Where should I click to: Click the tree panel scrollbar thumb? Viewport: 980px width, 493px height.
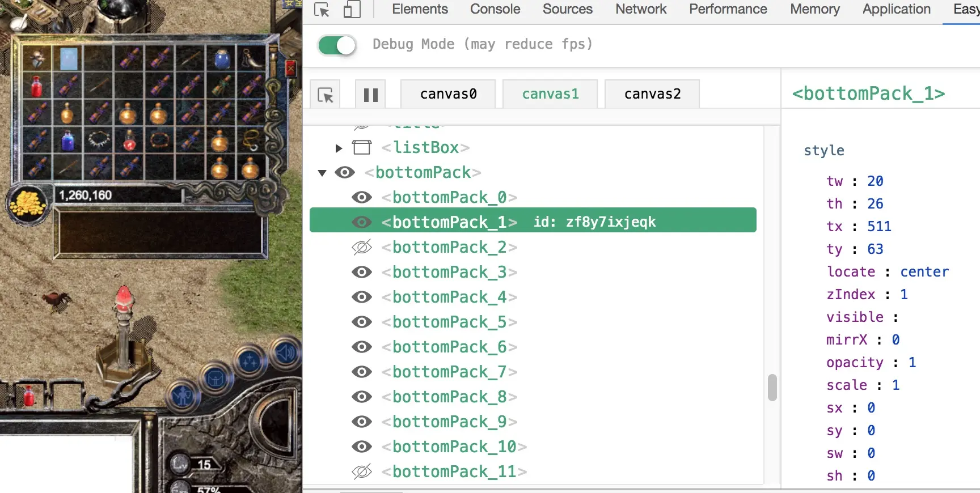(x=772, y=388)
